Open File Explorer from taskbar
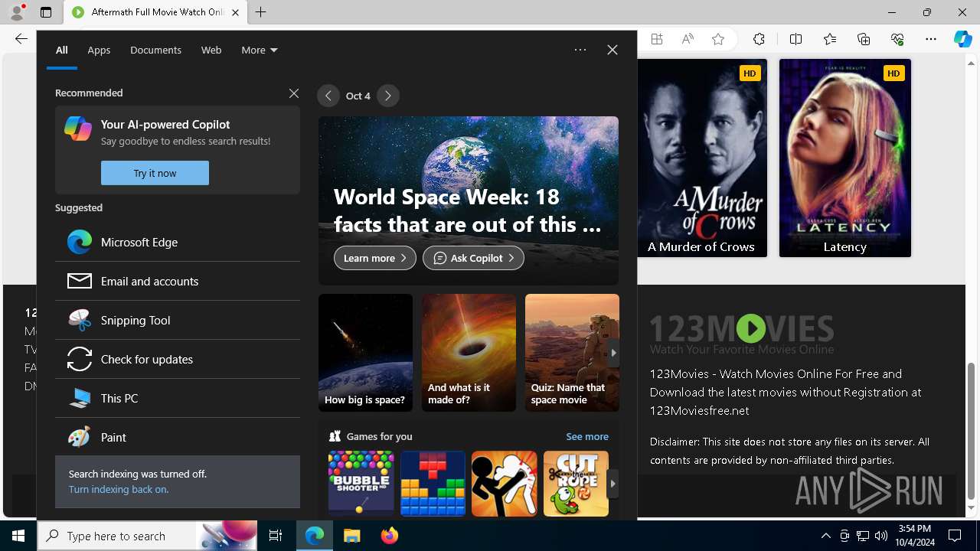 [351, 536]
